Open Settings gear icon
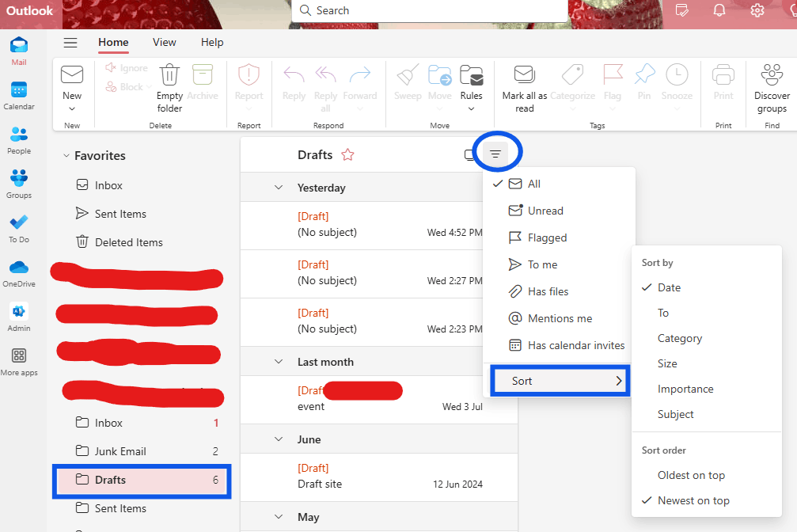Image resolution: width=797 pixels, height=532 pixels. click(757, 10)
